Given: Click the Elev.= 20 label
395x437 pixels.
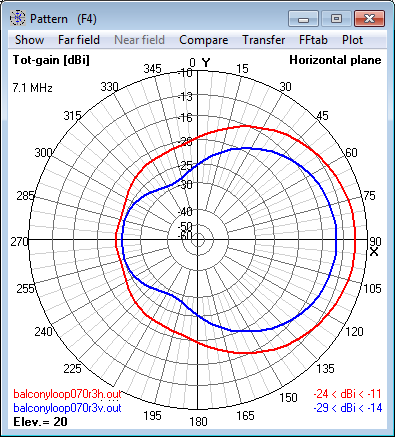Looking at the screenshot, I should pos(40,422).
